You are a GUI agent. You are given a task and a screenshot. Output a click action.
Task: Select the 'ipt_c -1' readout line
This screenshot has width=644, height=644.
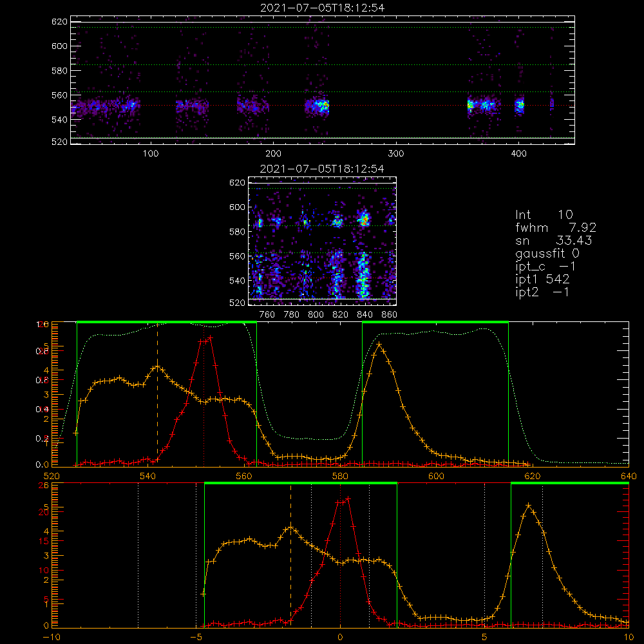(545, 267)
